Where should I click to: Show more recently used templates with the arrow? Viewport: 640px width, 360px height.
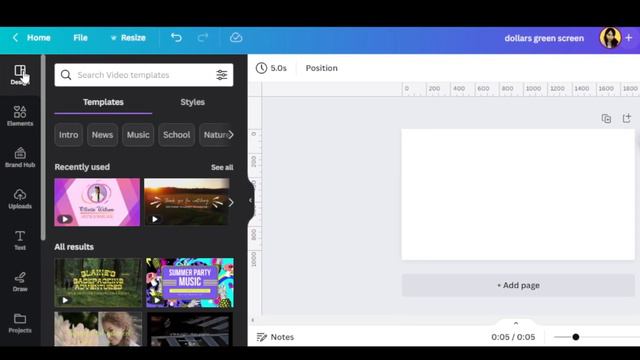[x=231, y=202]
